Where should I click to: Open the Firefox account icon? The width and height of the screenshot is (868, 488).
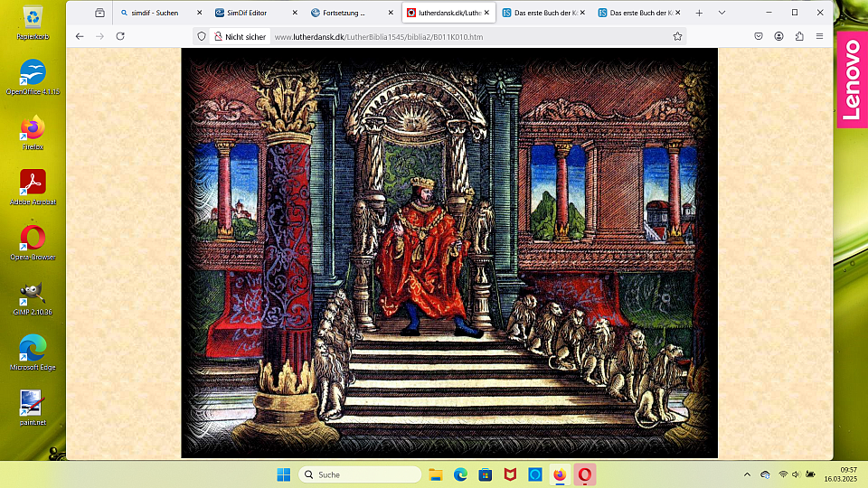point(778,36)
